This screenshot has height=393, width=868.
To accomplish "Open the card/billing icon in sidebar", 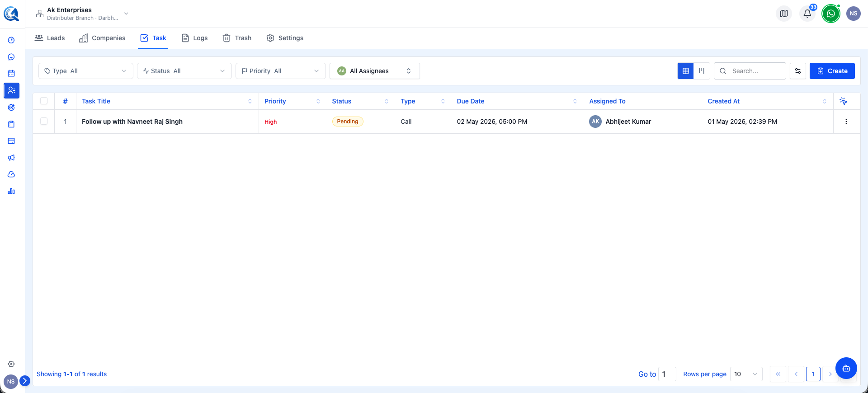I will click(11, 141).
